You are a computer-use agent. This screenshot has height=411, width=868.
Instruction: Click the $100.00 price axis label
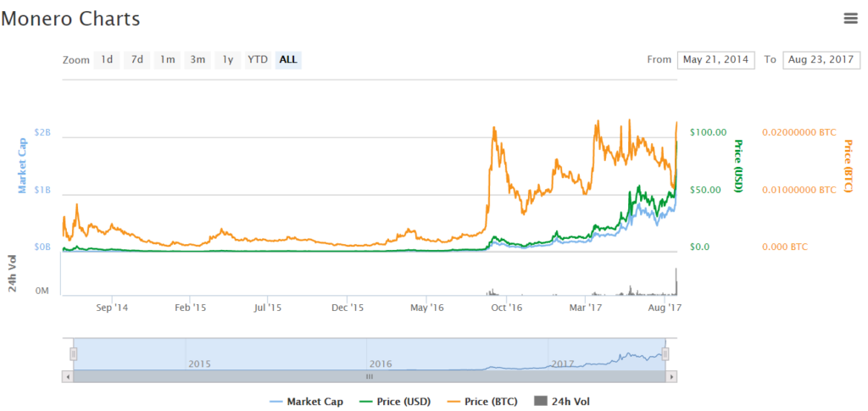point(708,132)
